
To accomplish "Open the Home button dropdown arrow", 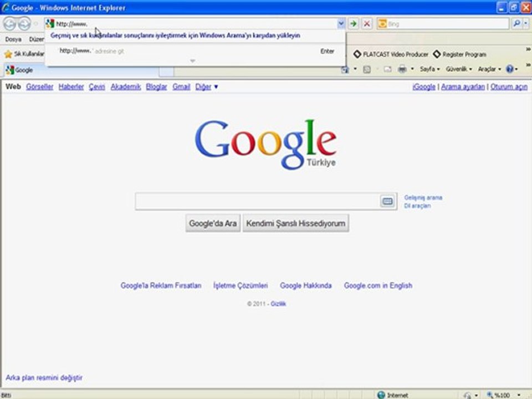I will click(355, 69).
